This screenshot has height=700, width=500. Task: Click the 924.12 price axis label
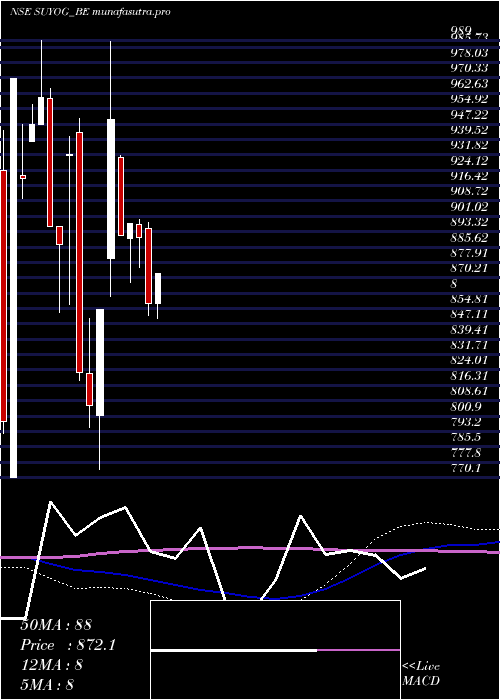[x=469, y=160]
